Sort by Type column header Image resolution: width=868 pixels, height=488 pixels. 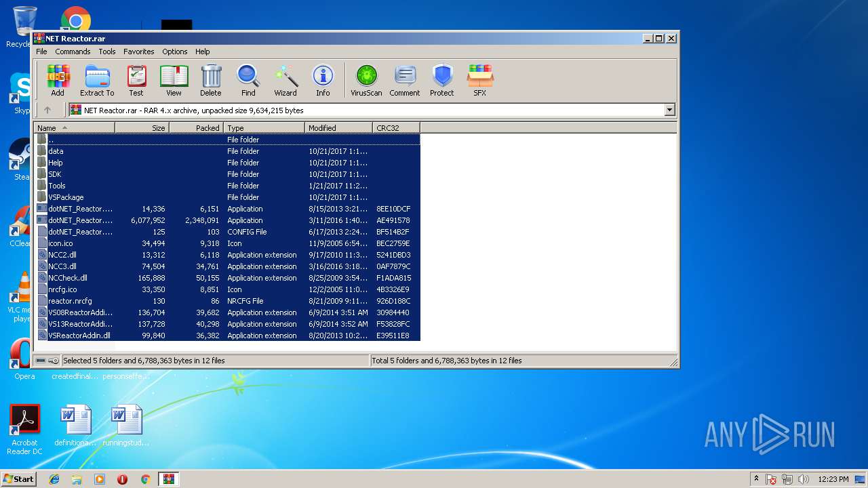pos(264,127)
